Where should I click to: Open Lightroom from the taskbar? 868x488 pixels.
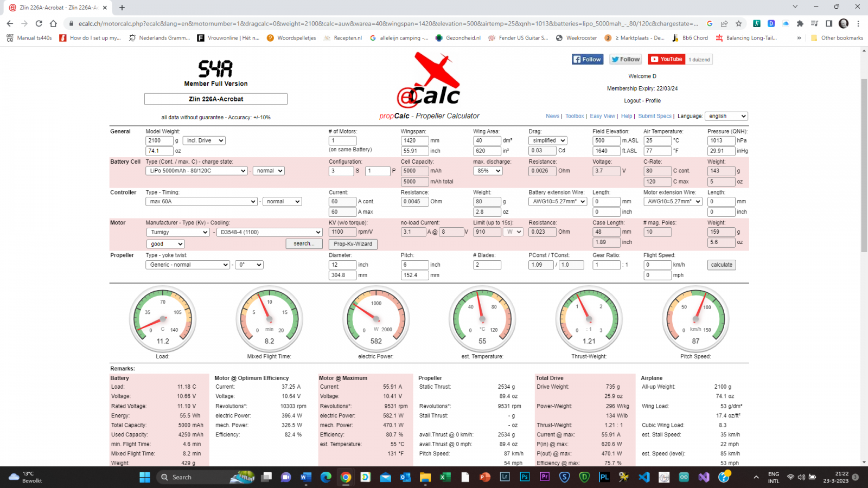505,477
